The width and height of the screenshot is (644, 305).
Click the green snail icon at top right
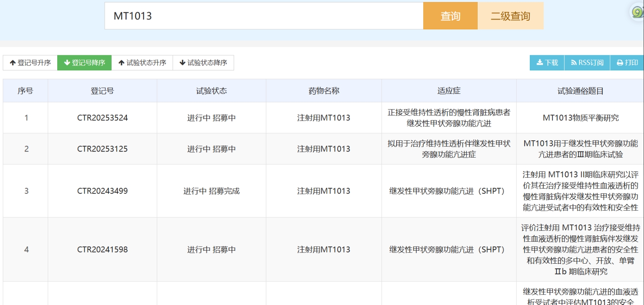point(638,12)
